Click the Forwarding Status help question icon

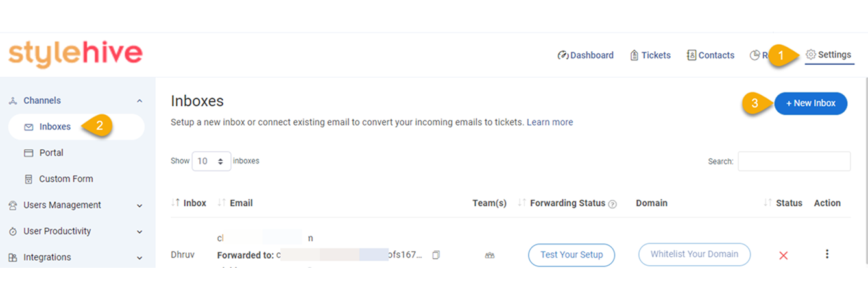click(612, 204)
